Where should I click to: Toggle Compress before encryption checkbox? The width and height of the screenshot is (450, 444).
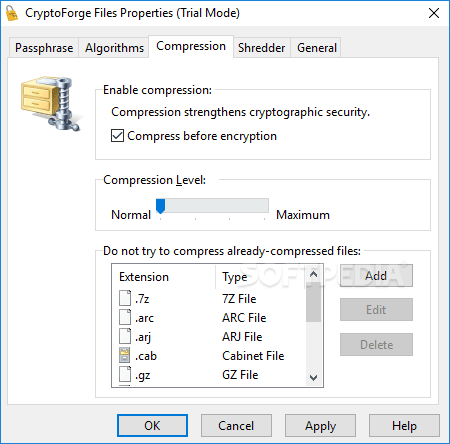117,136
